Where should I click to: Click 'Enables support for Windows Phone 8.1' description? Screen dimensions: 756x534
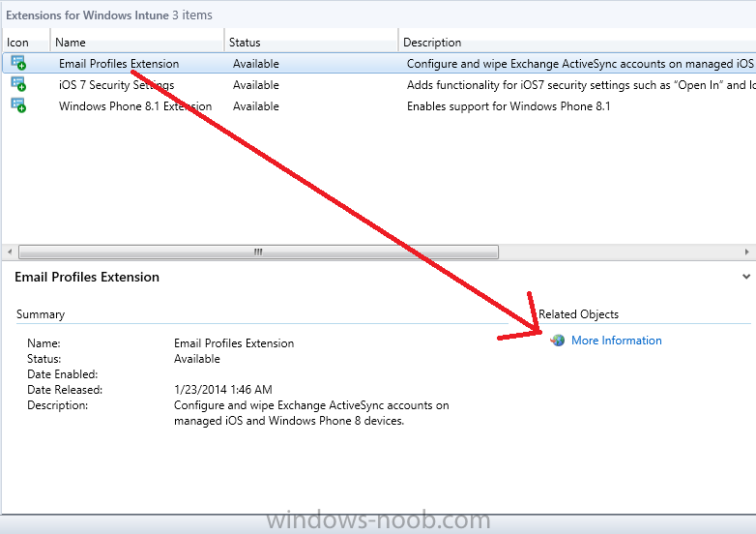tap(509, 106)
